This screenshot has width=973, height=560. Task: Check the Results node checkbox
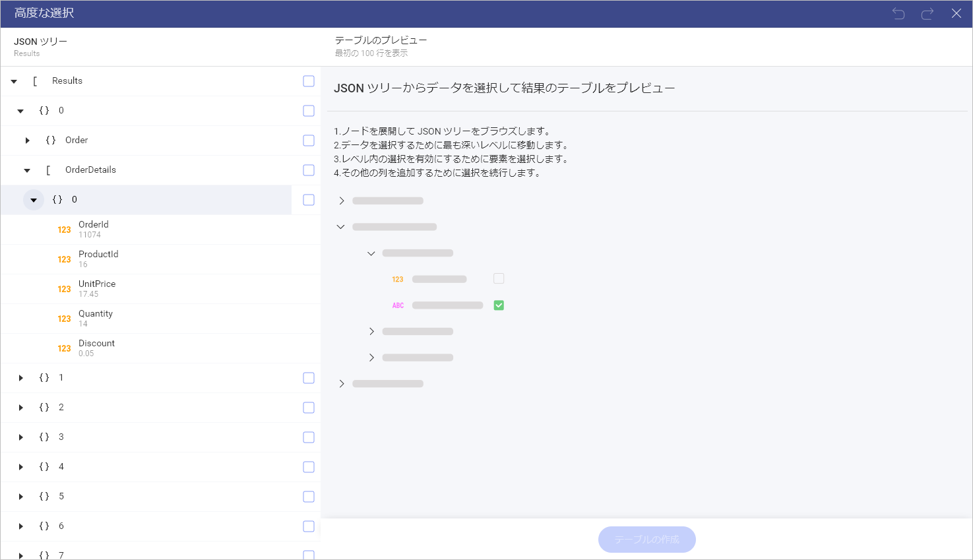(309, 81)
